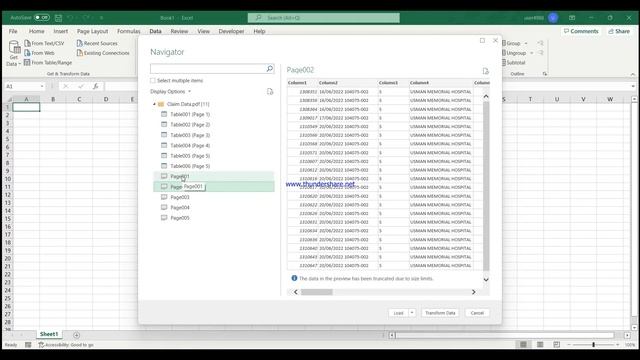Click the Subtotal icon
The width and height of the screenshot is (640, 360).
(504, 62)
